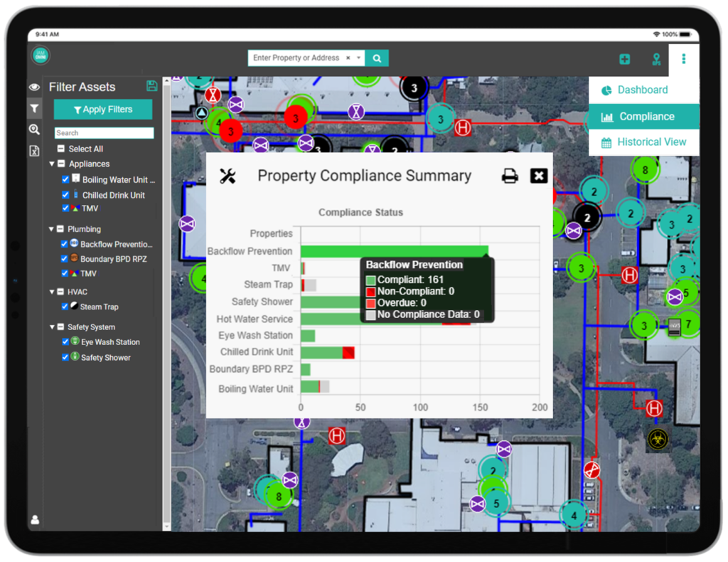Click the user profile icon at bottom left

click(35, 520)
